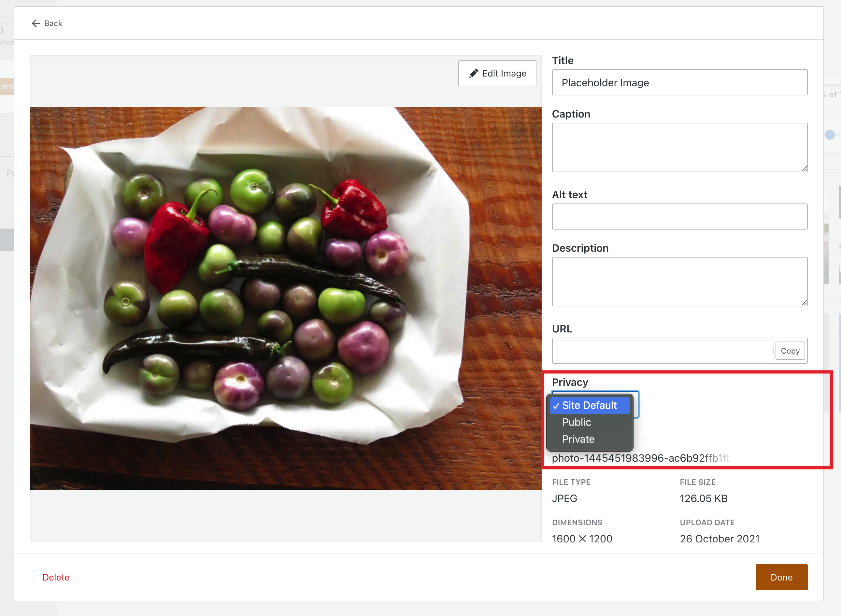The width and height of the screenshot is (841, 616).
Task: Click the Back arrow icon
Action: (36, 23)
